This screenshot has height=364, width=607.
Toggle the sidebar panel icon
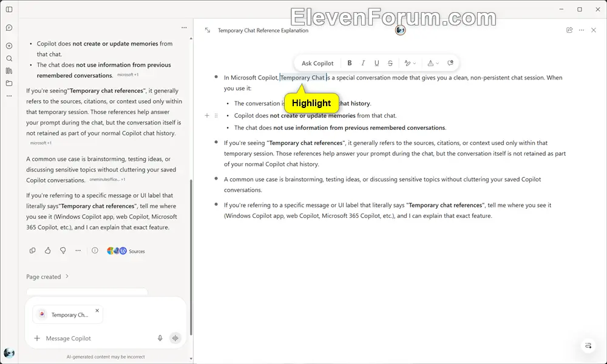click(x=9, y=9)
